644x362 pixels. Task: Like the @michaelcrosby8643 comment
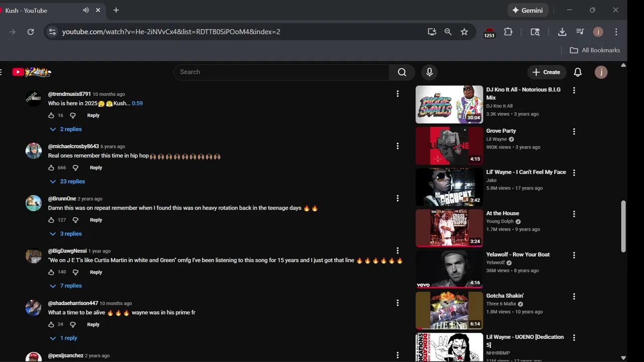[51, 167]
